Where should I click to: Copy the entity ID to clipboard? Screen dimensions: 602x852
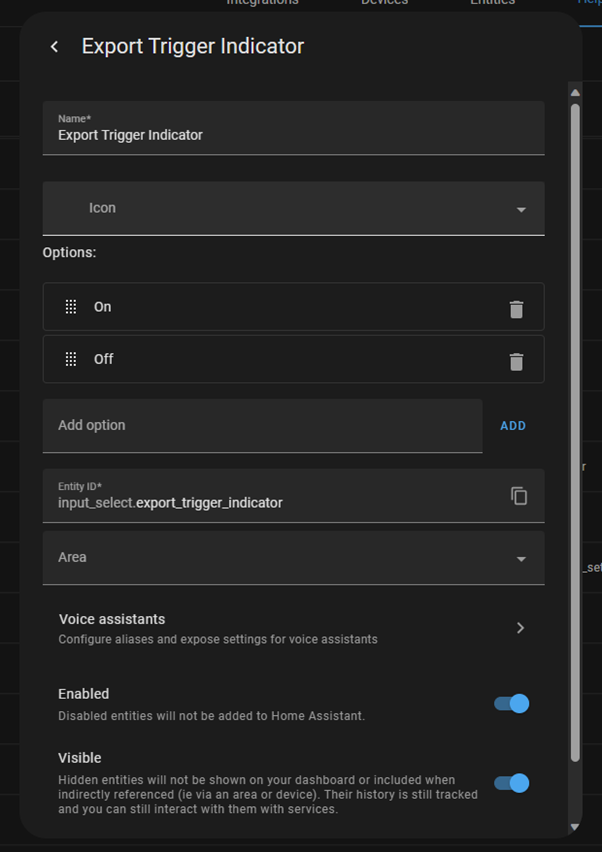coord(519,496)
